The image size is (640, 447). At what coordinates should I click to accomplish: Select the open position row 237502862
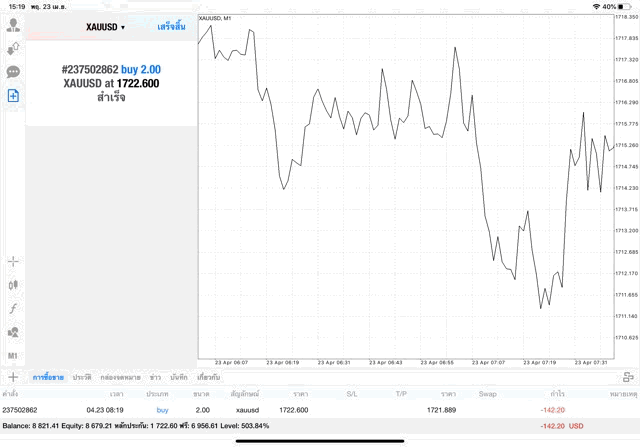pos(320,410)
